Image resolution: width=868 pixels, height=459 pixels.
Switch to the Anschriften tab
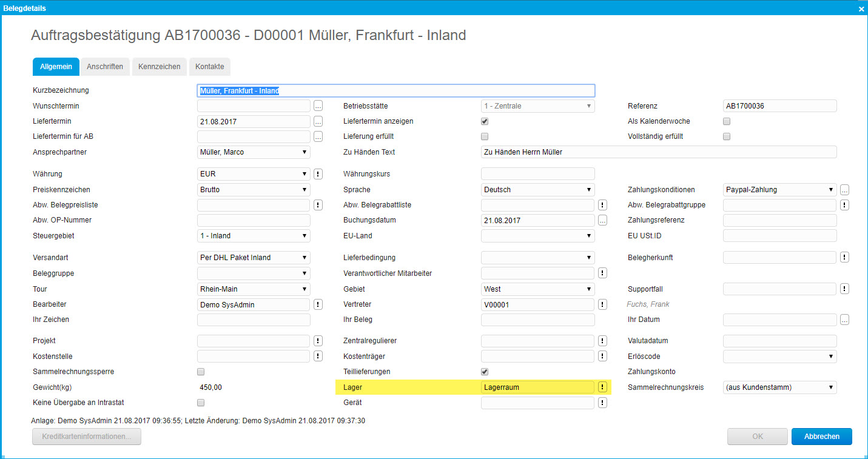pos(105,67)
